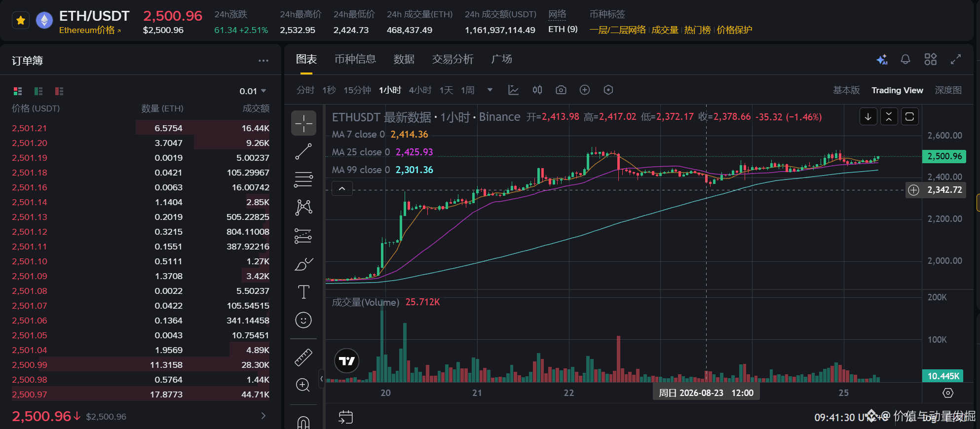This screenshot has width=980, height=429.
Task: Select the text annotation tool
Action: click(x=303, y=292)
